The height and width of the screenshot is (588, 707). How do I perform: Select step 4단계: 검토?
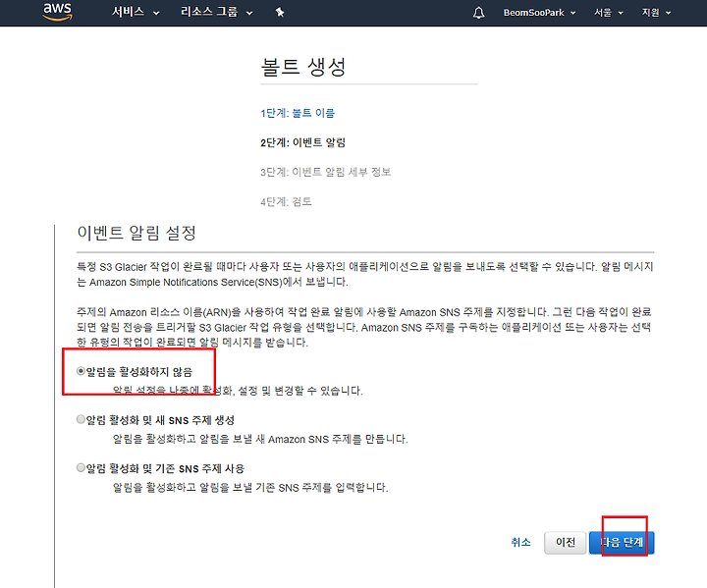point(286,201)
